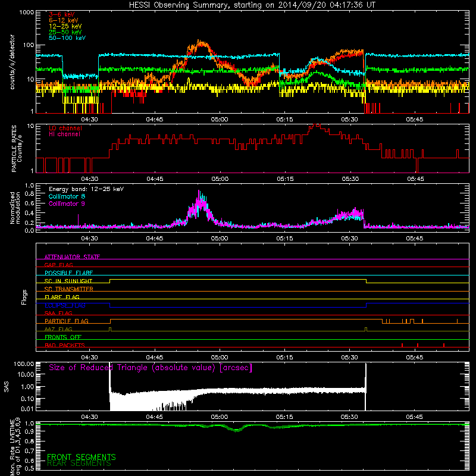Click the HESSI Observing Summary title text
Image resolution: width=476 pixels, height=476 pixels.
[252, 5]
